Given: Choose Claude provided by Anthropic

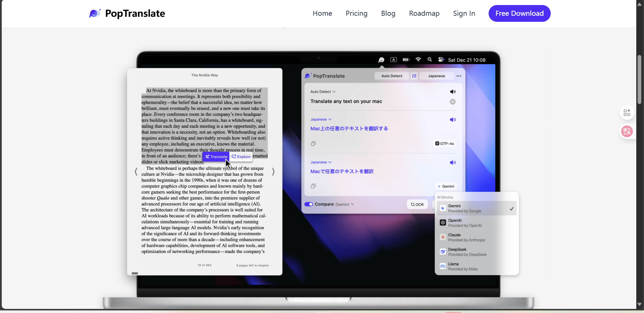Looking at the screenshot, I should [477, 237].
